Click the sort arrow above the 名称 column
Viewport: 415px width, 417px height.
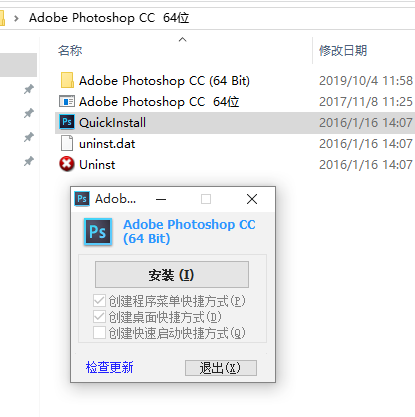coord(182,39)
